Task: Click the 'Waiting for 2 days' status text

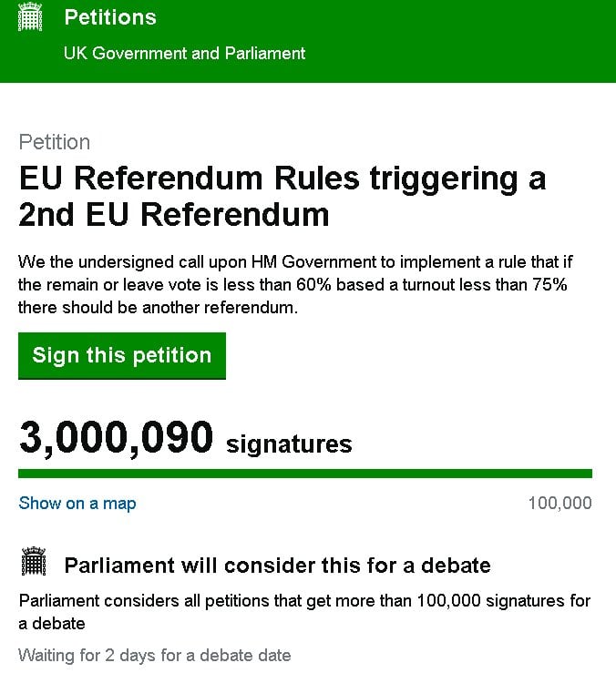Action: (155, 655)
